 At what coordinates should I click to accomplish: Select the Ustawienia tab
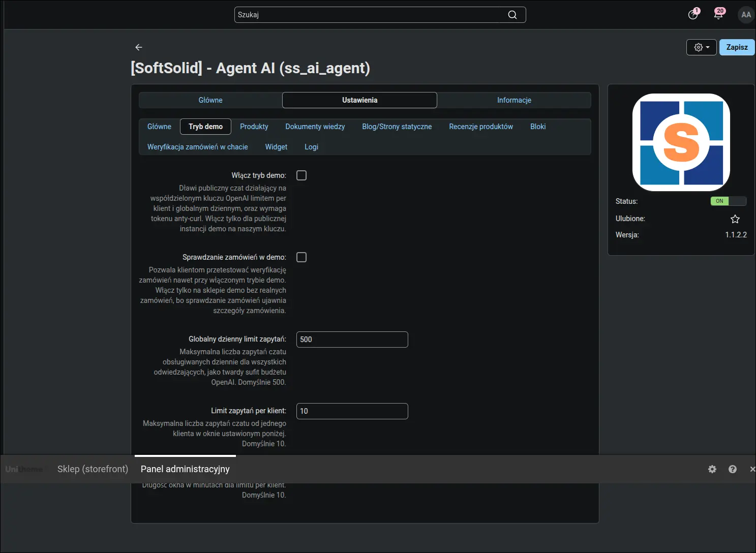(359, 100)
